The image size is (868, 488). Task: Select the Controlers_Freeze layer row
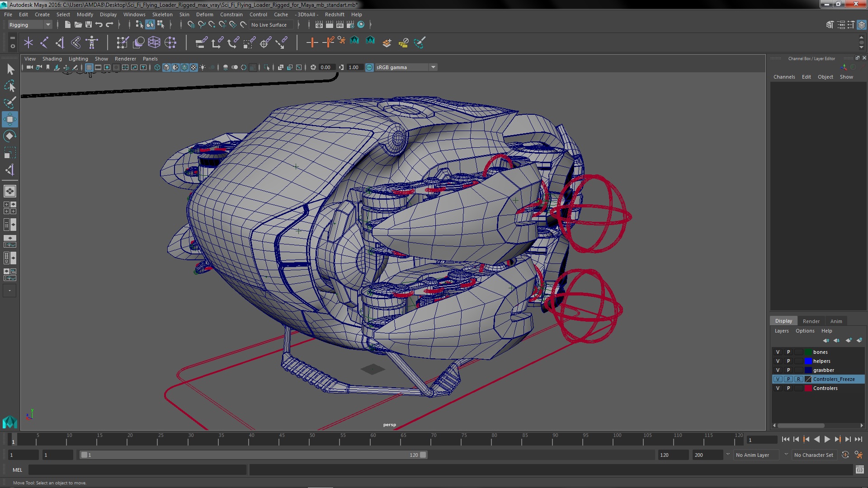point(818,379)
